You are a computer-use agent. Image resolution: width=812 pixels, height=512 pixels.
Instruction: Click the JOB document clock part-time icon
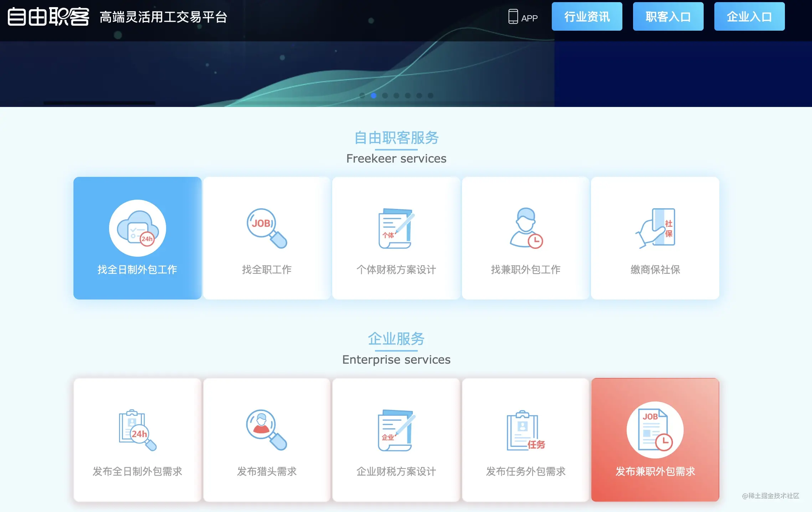click(x=655, y=430)
